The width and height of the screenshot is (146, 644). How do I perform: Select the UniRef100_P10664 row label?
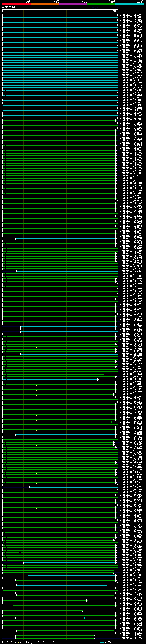point(131,412)
